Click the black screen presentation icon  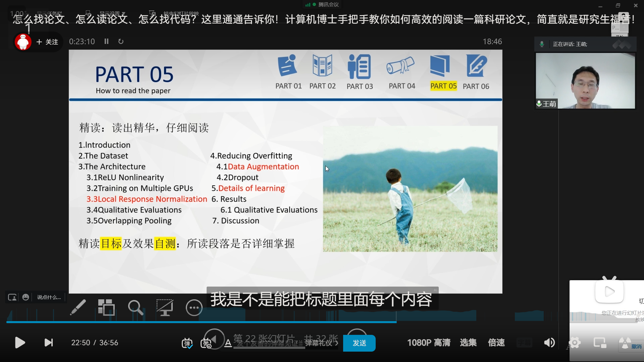(x=165, y=307)
